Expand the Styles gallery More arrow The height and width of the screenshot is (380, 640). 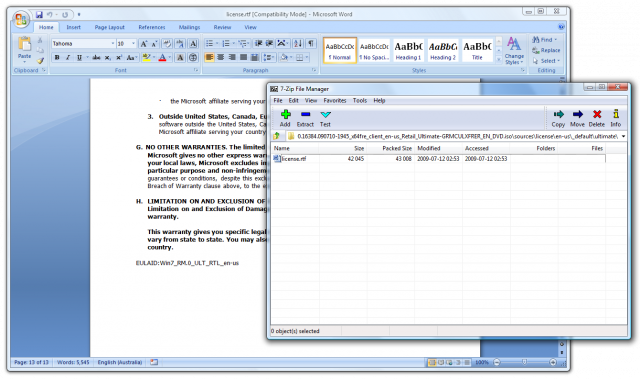(x=498, y=59)
